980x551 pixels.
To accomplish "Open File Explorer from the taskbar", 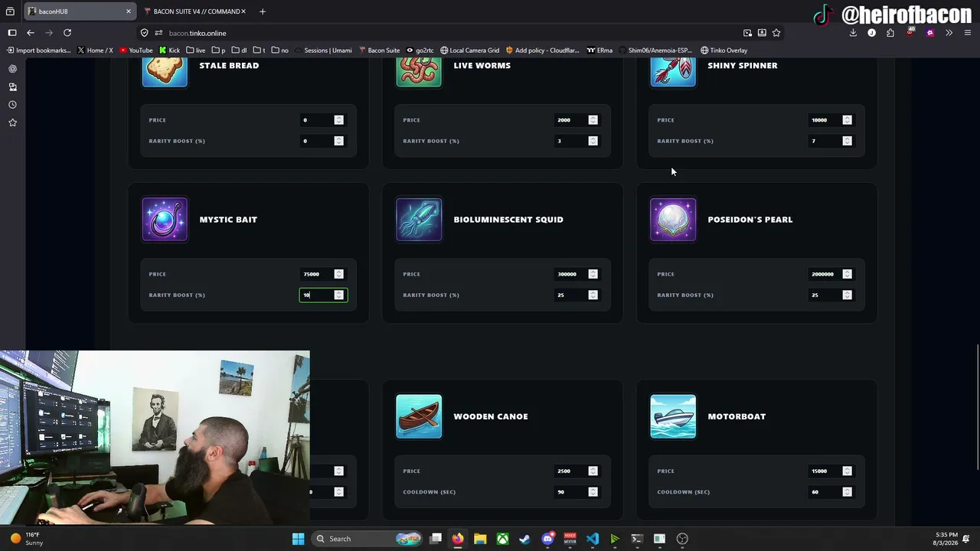I will click(480, 539).
